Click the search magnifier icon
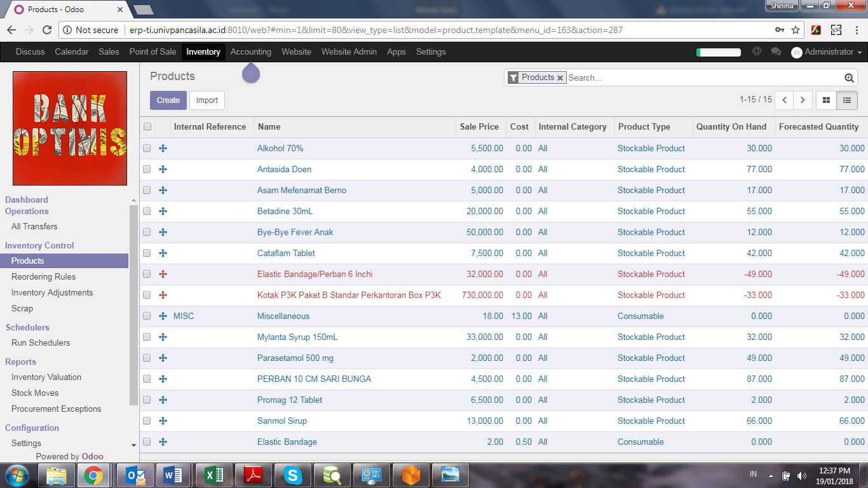The height and width of the screenshot is (488, 868). coord(849,78)
